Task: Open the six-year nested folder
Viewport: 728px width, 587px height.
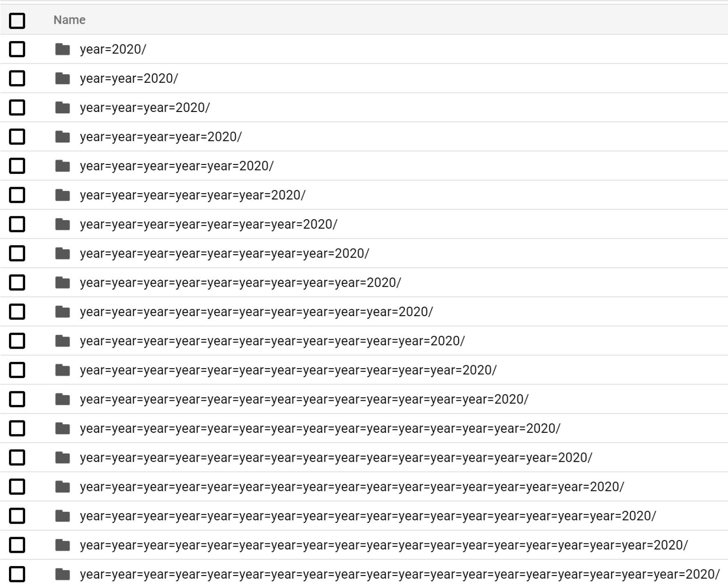Action: [192, 196]
